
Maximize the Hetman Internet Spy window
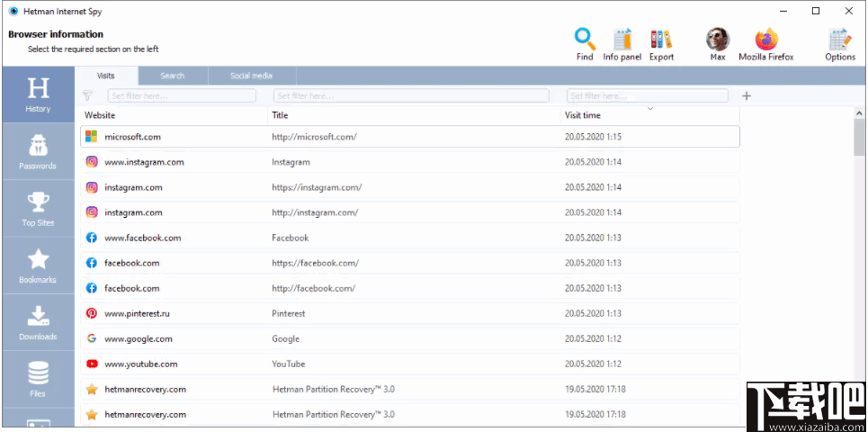[816, 11]
